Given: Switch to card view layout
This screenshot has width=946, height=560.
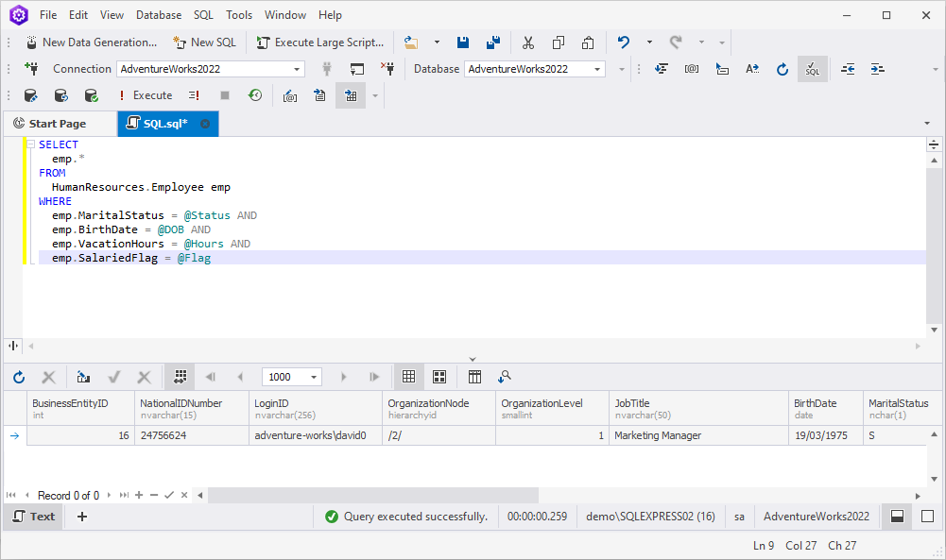Looking at the screenshot, I should [439, 377].
